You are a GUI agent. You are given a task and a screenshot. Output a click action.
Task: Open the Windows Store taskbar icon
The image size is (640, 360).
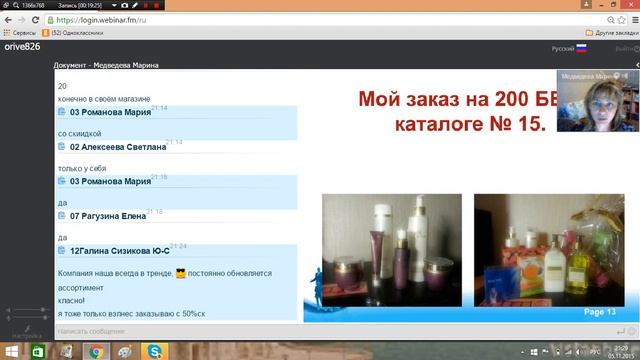point(38,351)
